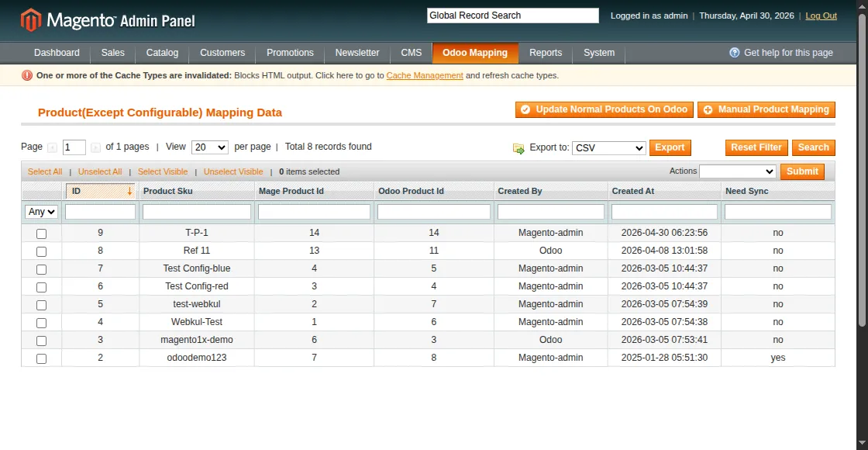
Task: Click the ID column sort arrow
Action: [x=129, y=191]
